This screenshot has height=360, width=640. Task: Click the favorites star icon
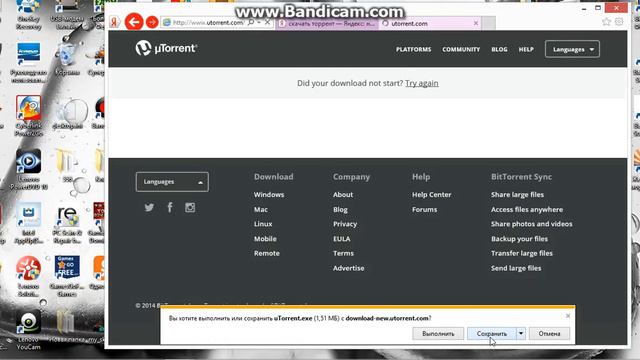click(607, 22)
